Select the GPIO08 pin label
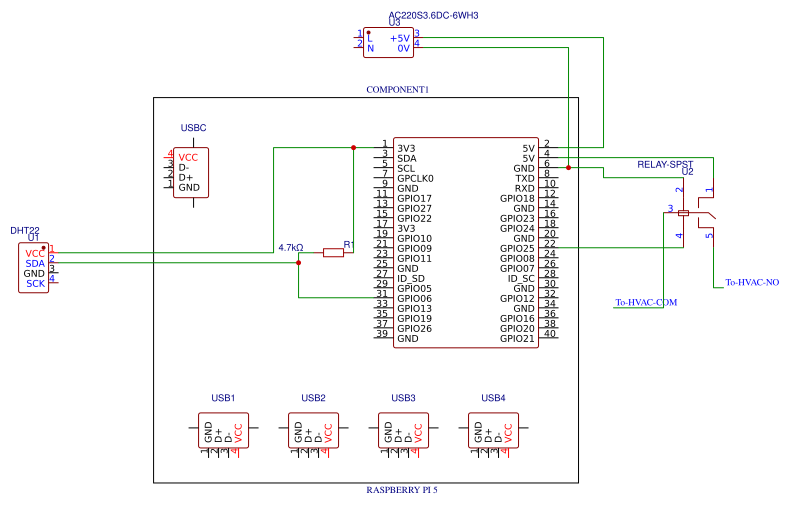The height and width of the screenshot is (505, 792). click(x=517, y=259)
